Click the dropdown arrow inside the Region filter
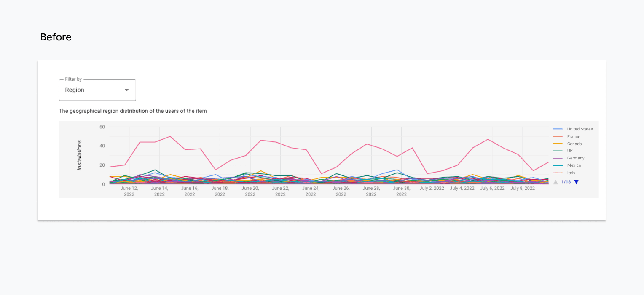The height and width of the screenshot is (295, 644). pyautogui.click(x=126, y=90)
